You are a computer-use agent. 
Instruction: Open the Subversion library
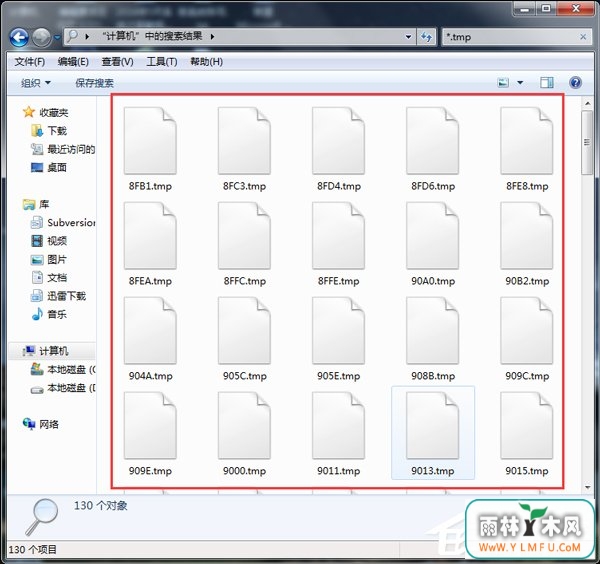63,223
